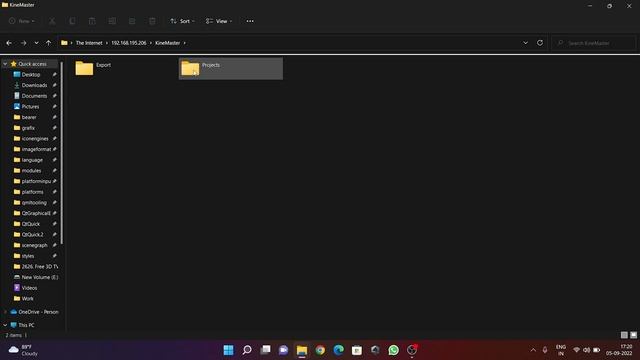This screenshot has width=640, height=360.
Task: Switch to details view layout
Action: tap(624, 335)
